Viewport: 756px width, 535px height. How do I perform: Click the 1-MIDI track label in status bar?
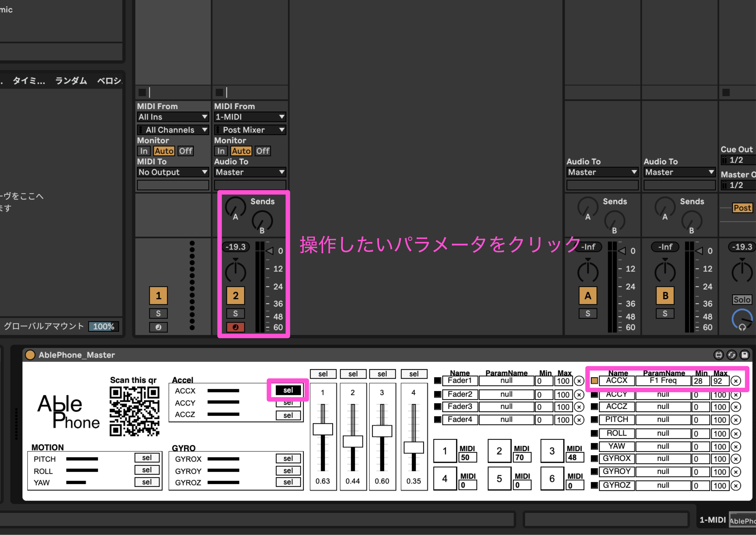point(712,520)
